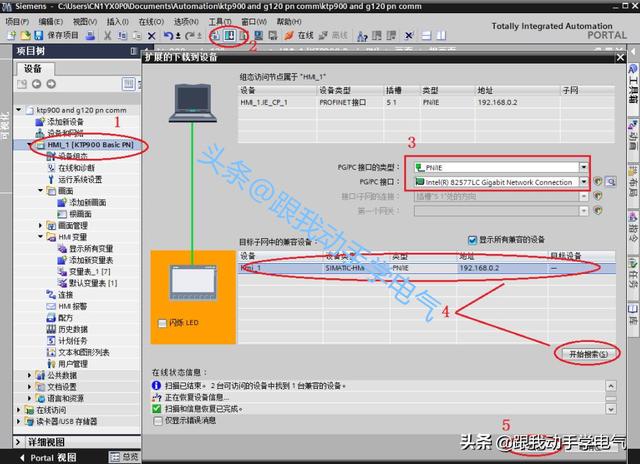This screenshot has height=464, width=640.
Task: Expand the 画面管理 folder
Action: point(40,225)
